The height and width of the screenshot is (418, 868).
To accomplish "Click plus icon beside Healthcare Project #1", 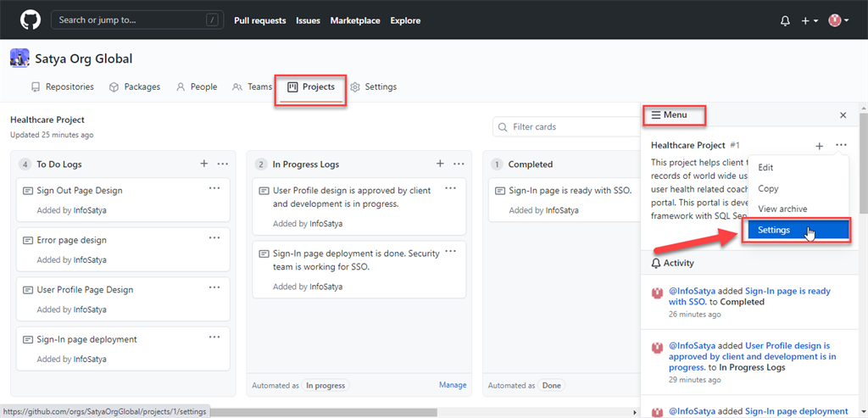I will click(819, 146).
